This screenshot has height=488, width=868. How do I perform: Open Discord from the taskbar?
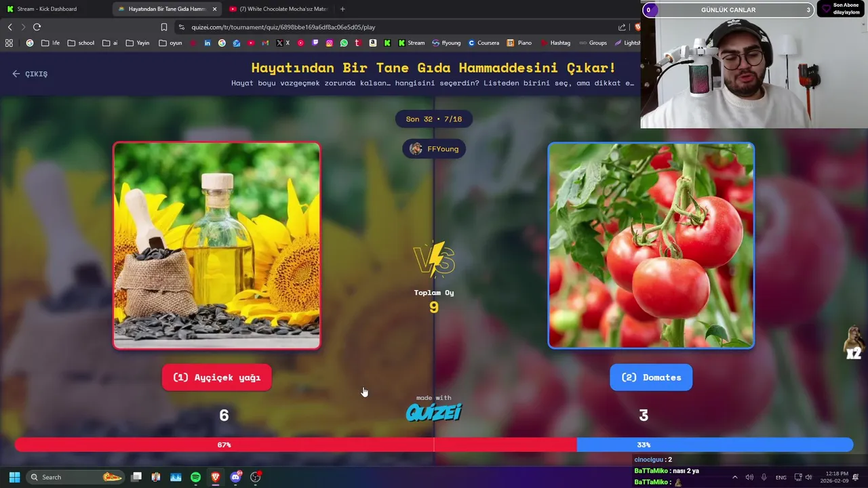tap(235, 477)
